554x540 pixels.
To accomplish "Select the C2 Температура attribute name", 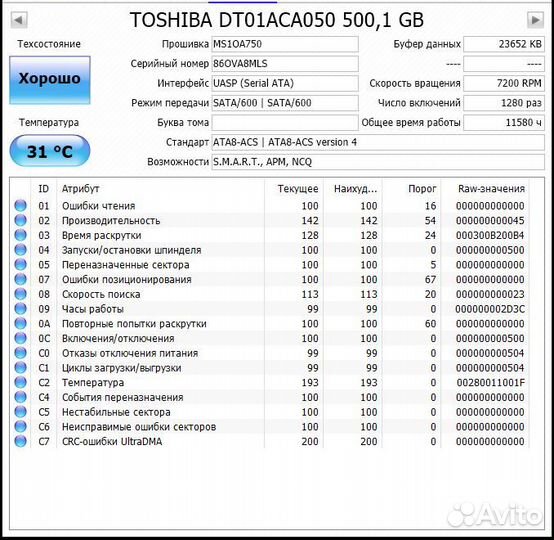I will pos(93,383).
